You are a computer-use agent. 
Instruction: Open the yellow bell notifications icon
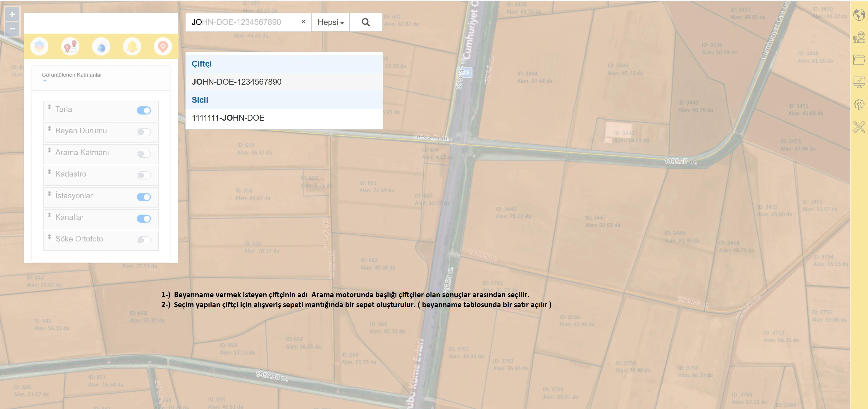click(x=132, y=47)
